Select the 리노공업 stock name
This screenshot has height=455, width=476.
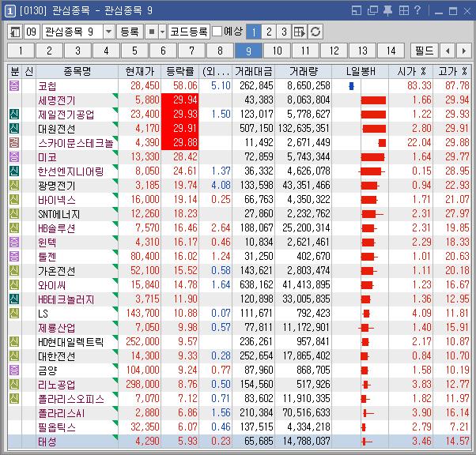click(x=56, y=385)
